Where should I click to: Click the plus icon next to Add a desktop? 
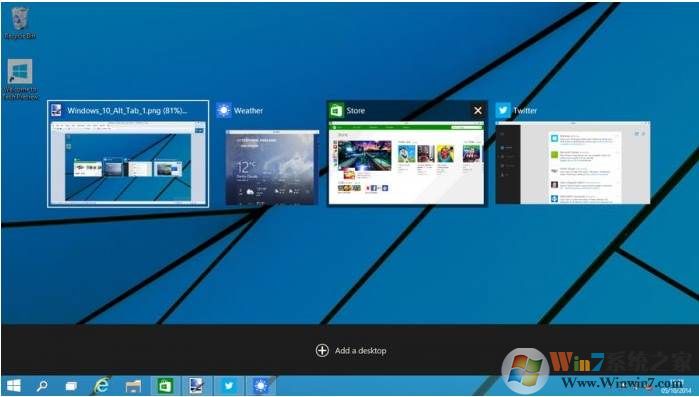click(322, 351)
